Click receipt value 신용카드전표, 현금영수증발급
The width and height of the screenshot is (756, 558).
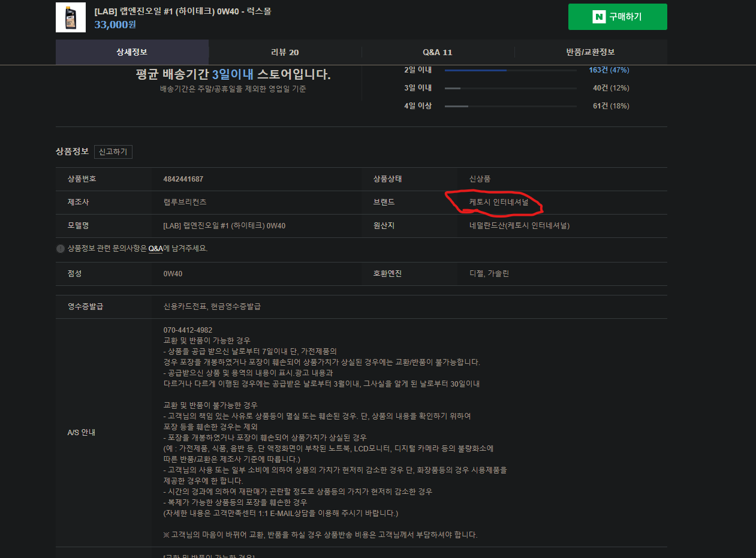212,307
